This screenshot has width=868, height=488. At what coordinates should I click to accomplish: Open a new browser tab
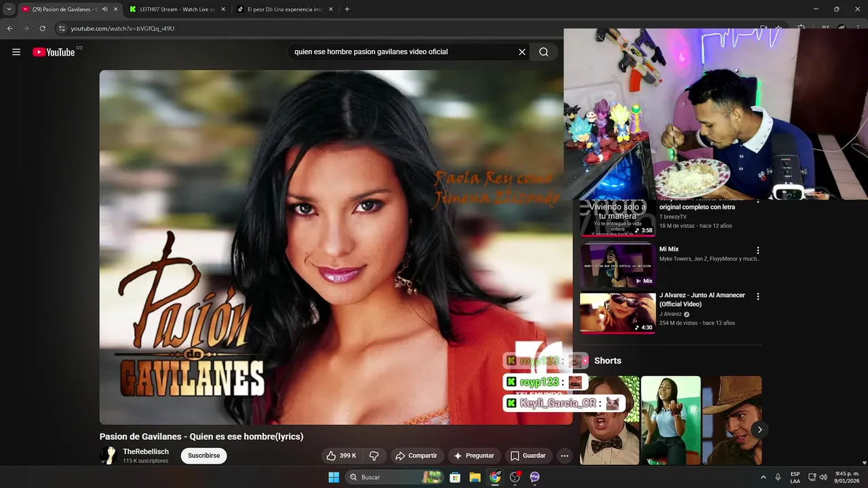point(347,9)
